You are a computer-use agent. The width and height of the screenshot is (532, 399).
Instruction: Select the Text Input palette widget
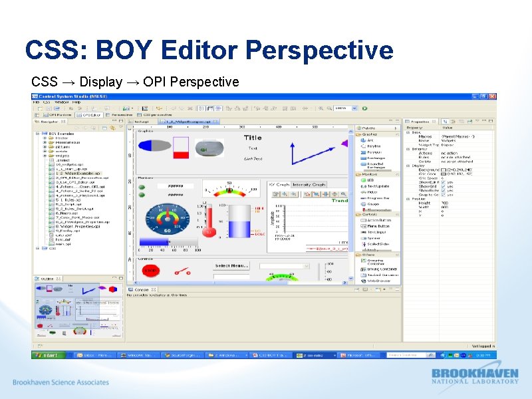point(373,232)
